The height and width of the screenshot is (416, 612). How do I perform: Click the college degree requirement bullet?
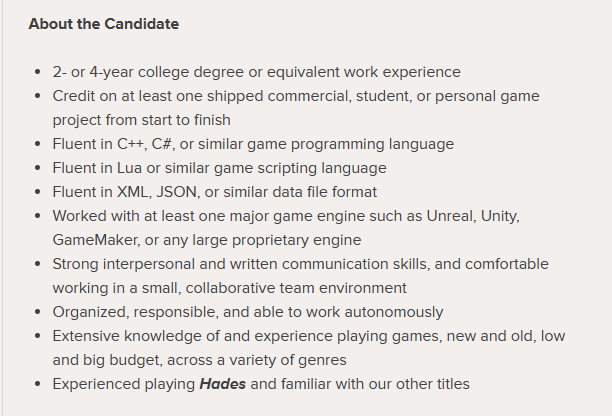coord(256,72)
